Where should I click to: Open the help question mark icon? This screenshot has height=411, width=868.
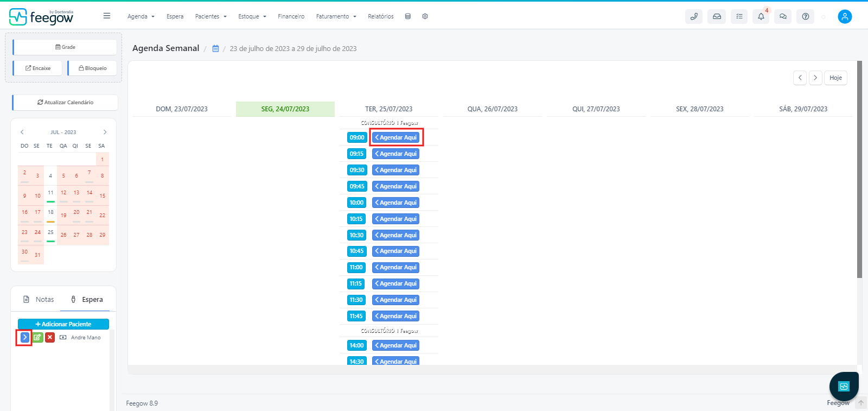806,16
